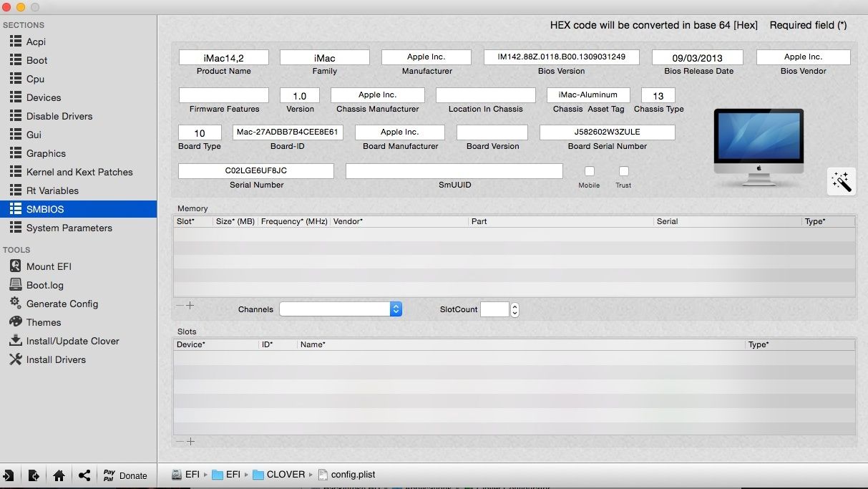868x489 pixels.
Task: Open the Boot section
Action: [x=78, y=60]
